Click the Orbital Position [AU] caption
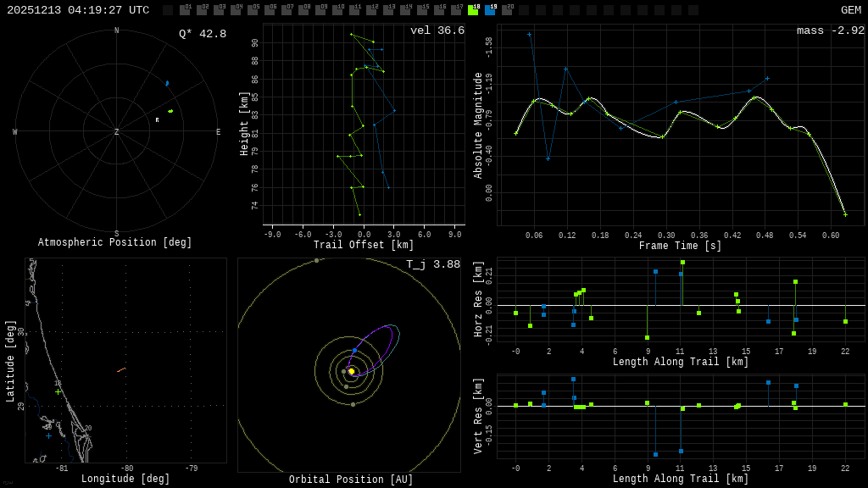Image resolution: width=868 pixels, height=488 pixels. pos(351,480)
